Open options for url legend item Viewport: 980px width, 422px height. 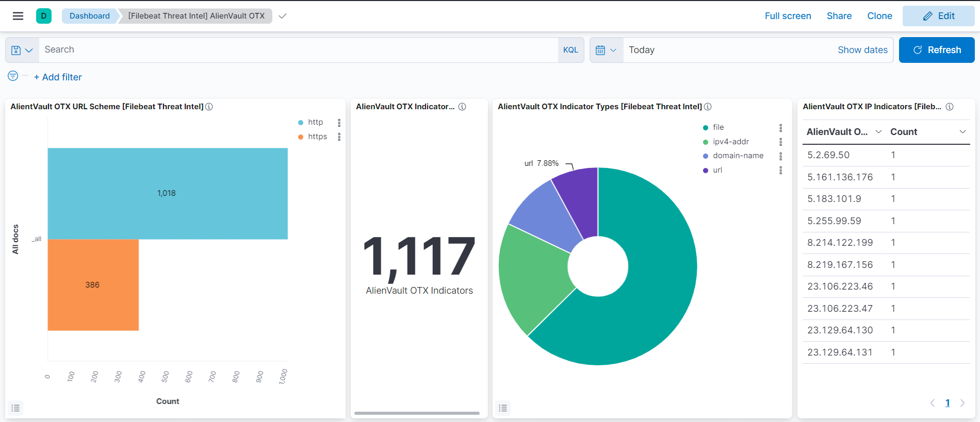click(x=780, y=170)
